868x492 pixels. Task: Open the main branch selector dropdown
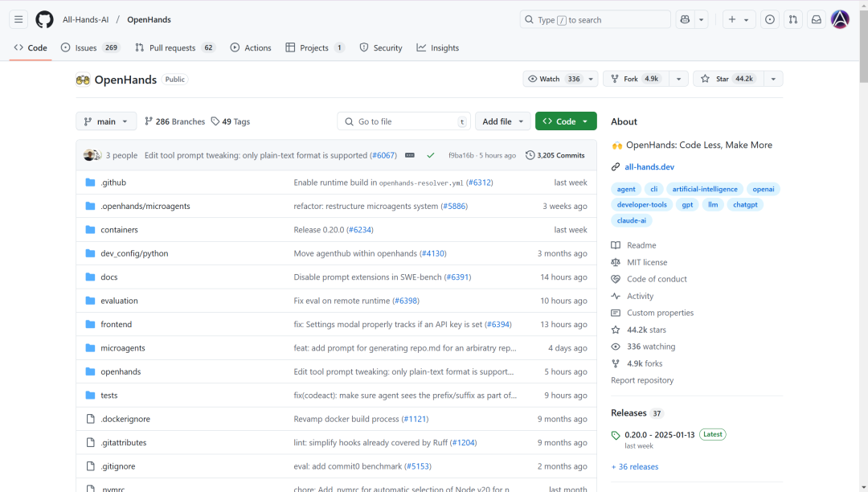(x=106, y=121)
